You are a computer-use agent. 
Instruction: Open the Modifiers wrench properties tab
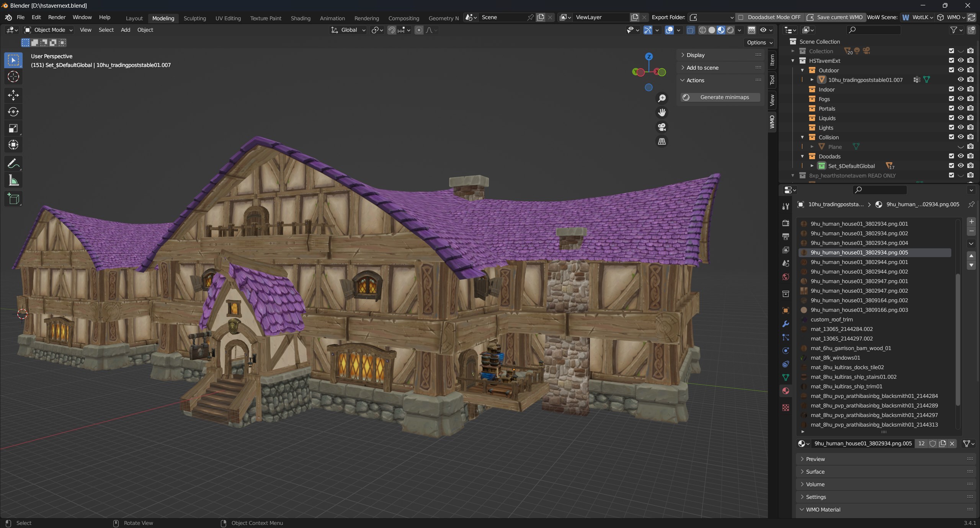pyautogui.click(x=786, y=324)
